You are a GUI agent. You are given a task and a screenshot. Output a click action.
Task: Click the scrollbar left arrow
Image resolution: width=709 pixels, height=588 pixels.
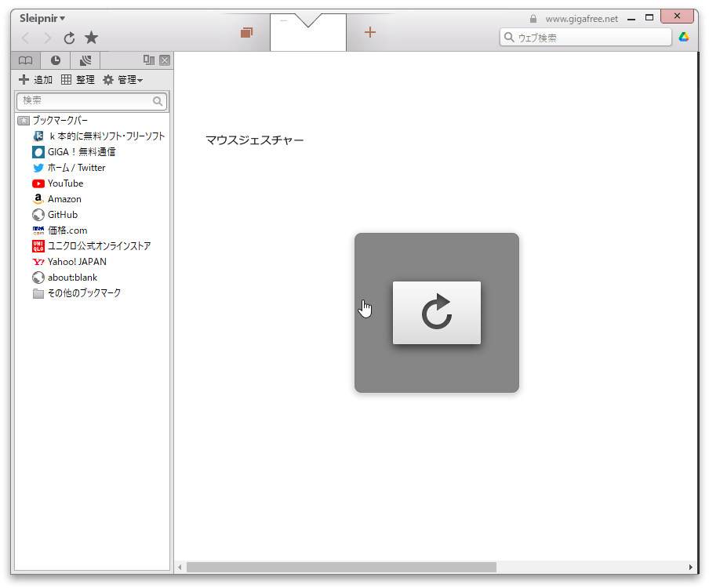point(180,567)
